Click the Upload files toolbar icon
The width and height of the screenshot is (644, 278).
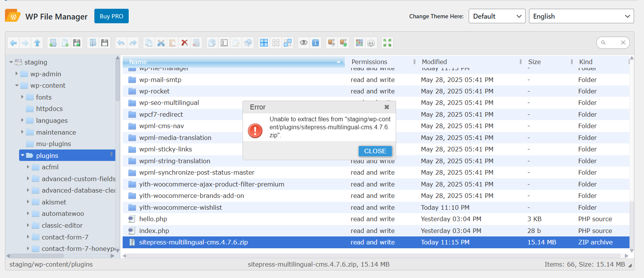coord(77,43)
